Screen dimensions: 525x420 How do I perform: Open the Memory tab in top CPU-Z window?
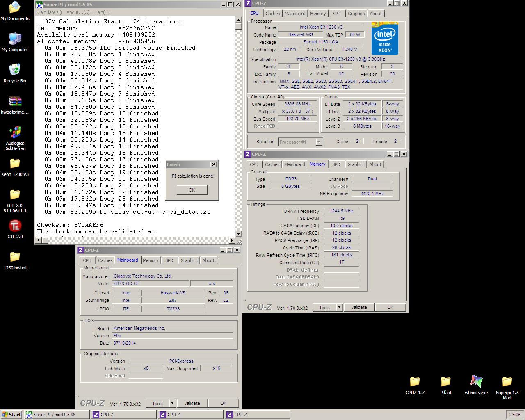[318, 14]
